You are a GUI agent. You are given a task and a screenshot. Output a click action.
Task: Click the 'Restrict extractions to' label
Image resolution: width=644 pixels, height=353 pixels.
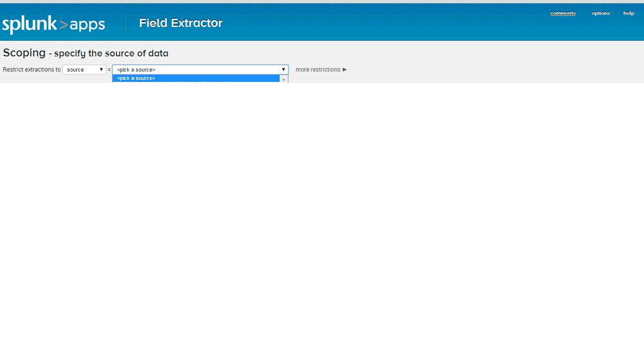coord(32,70)
